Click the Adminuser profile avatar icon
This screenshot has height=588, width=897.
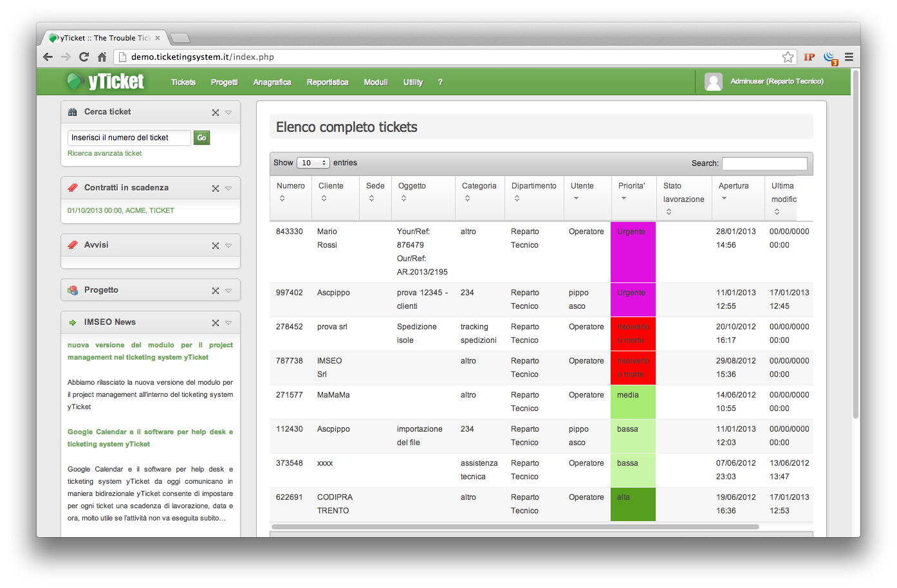coord(713,82)
